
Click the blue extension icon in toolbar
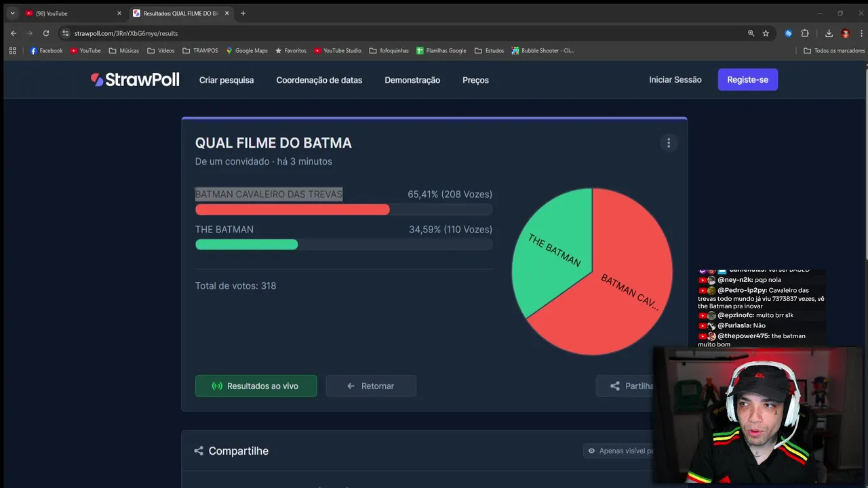[788, 33]
